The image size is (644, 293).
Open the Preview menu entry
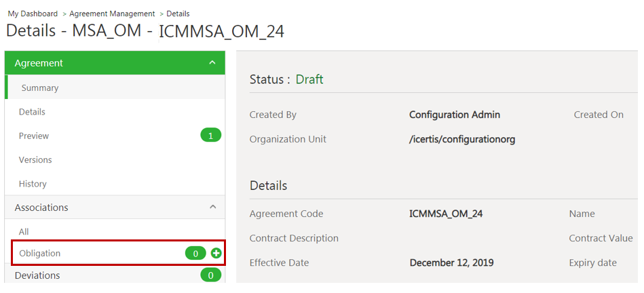pyautogui.click(x=34, y=136)
